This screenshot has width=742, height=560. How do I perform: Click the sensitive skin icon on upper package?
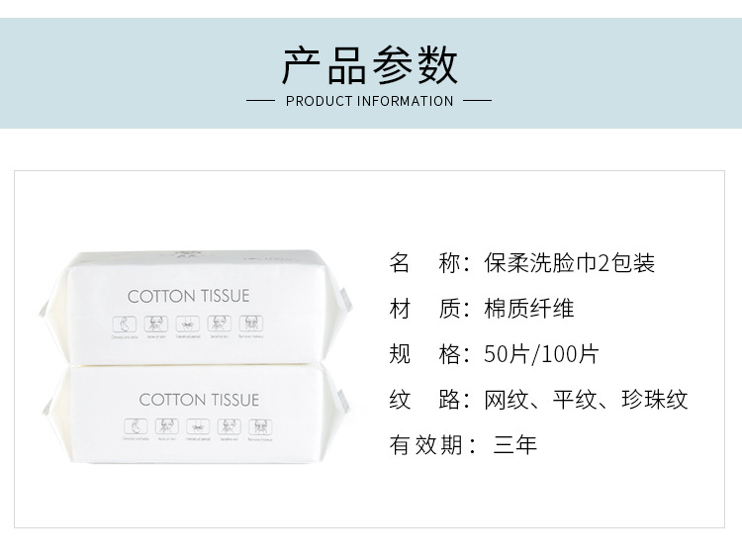(219, 323)
